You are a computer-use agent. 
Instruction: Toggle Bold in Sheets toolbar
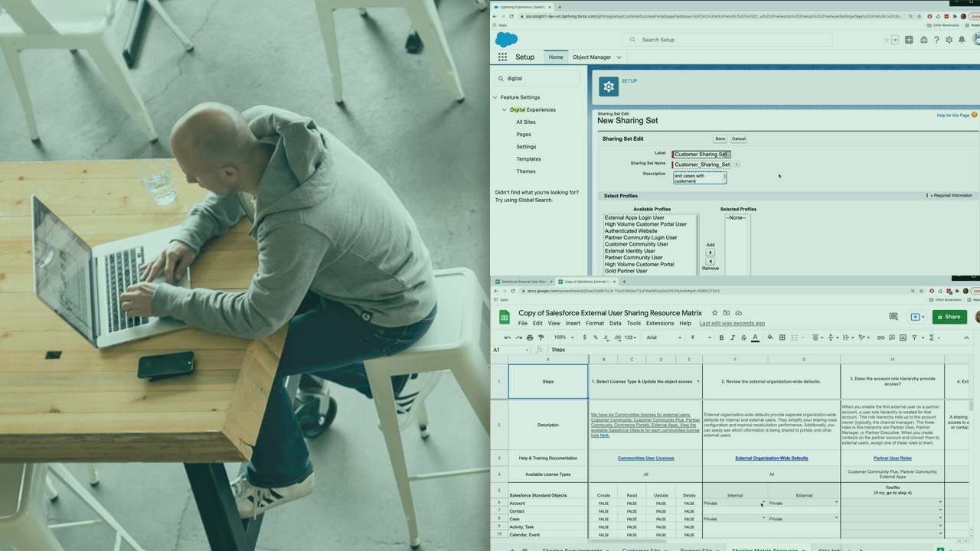click(721, 337)
